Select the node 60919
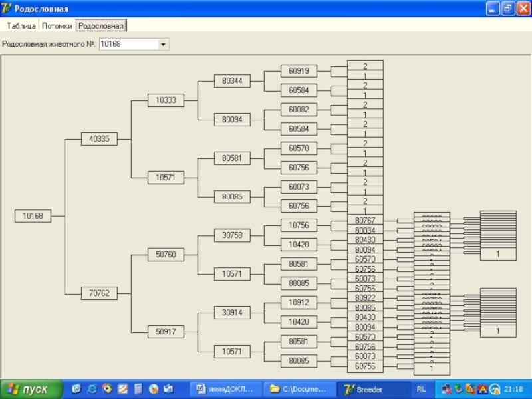Image resolution: width=532 pixels, height=399 pixels. coord(299,71)
